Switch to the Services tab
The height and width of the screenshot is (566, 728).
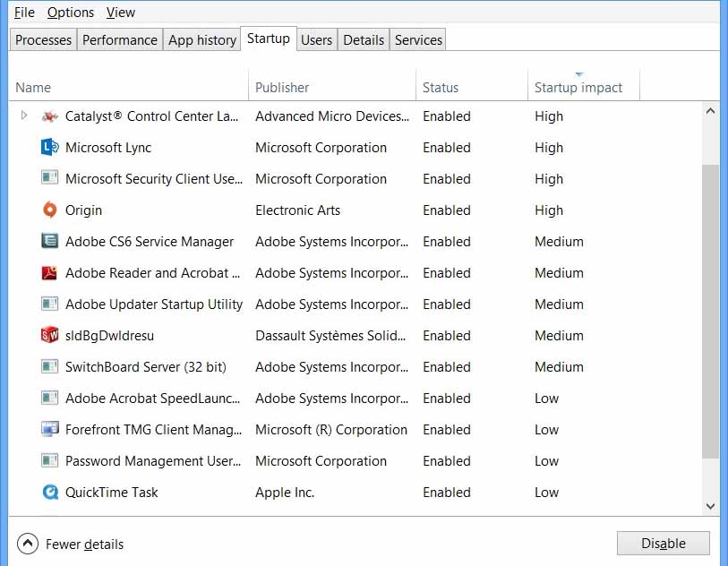pos(416,39)
